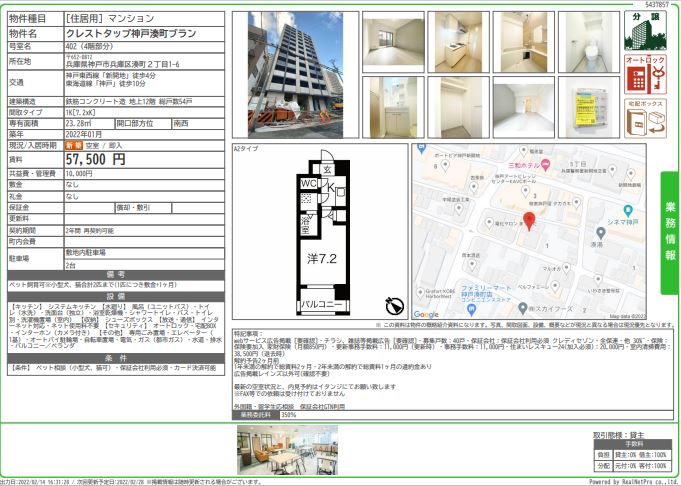Click the 手数料 table header
The height and width of the screenshot is (486, 681).
pyautogui.click(x=634, y=444)
